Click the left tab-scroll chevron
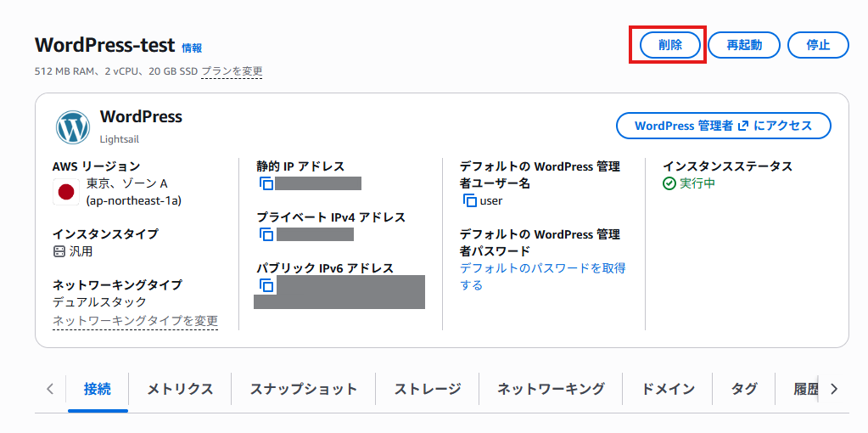 pos(50,389)
